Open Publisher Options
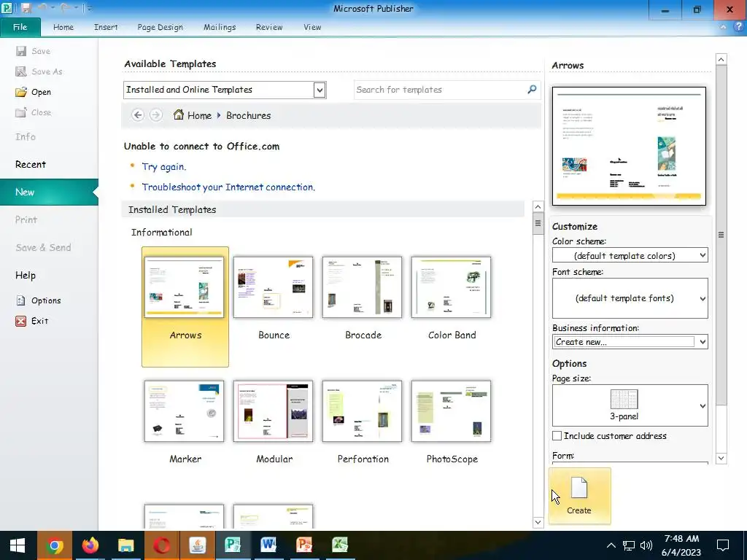Viewport: 747px width, 560px height. 46,300
